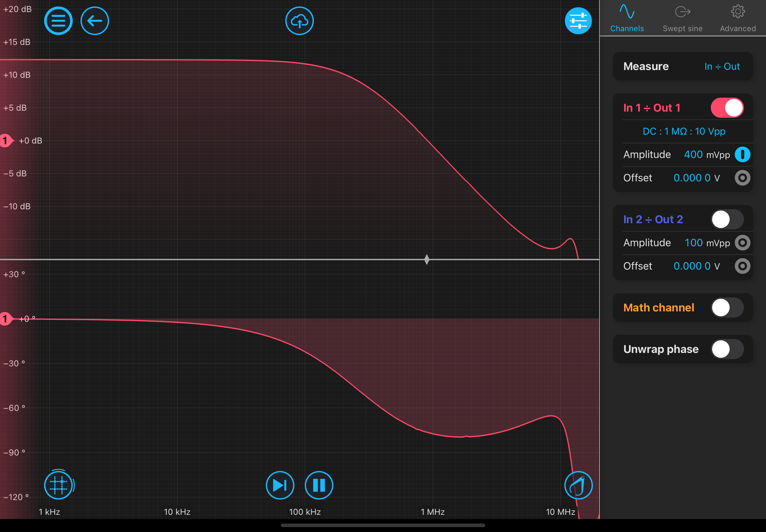Open the scale tool icon at bottom right

point(578,485)
